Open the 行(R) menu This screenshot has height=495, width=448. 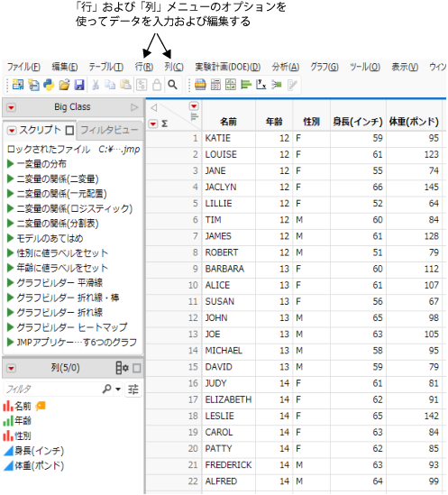(144, 67)
